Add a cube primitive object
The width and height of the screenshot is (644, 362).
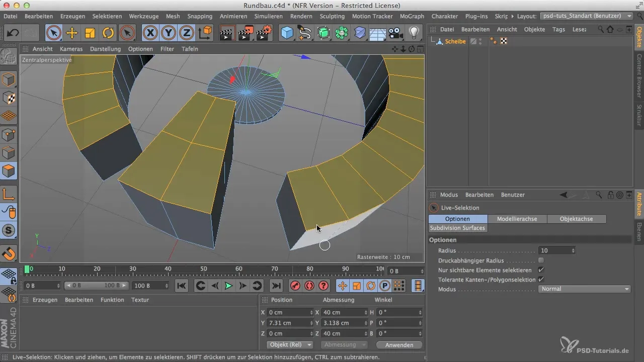pyautogui.click(x=287, y=33)
